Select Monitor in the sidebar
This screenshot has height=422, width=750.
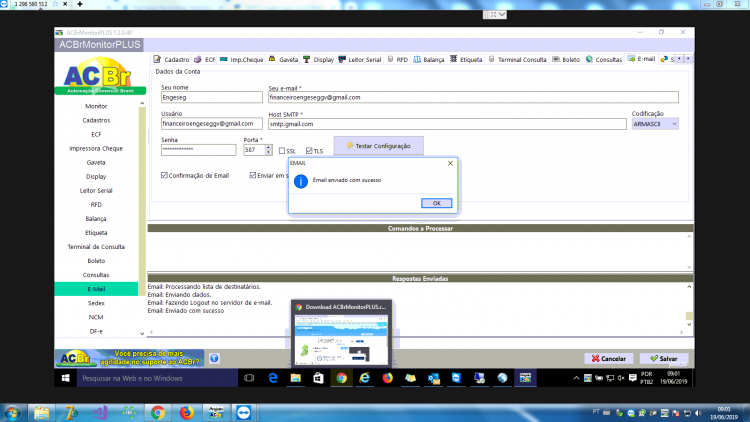pyautogui.click(x=96, y=106)
